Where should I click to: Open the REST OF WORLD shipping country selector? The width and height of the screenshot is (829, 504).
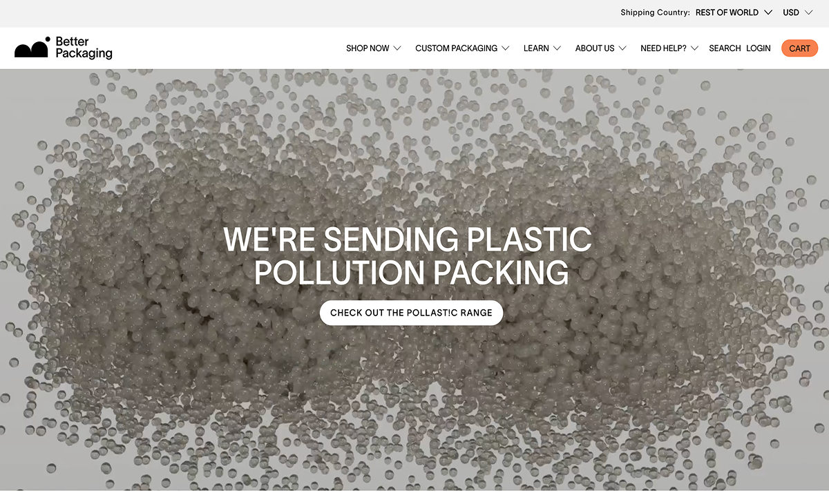736,12
